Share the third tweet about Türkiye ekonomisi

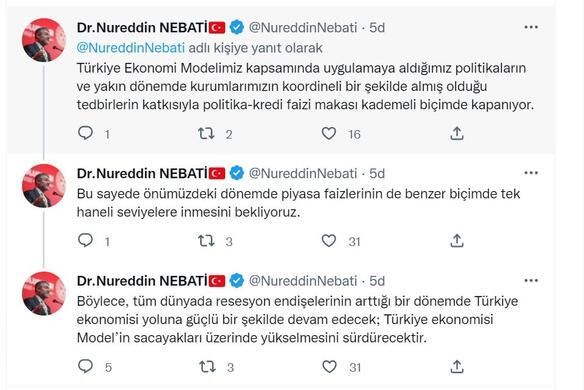click(x=457, y=367)
